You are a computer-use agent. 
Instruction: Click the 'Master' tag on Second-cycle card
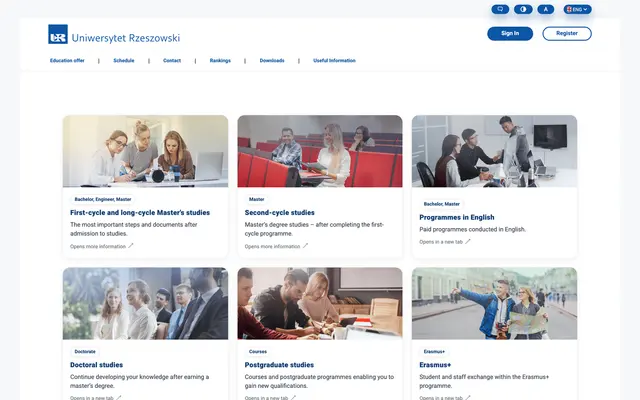pyautogui.click(x=257, y=199)
